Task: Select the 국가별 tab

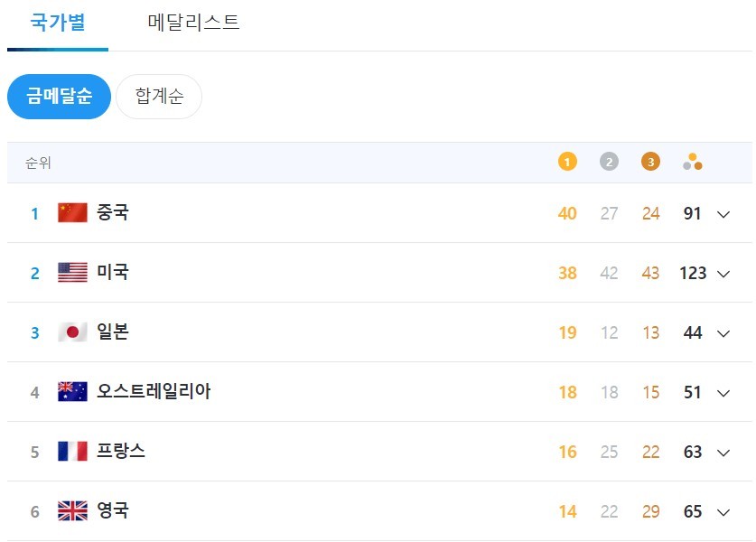Action: coord(58,23)
